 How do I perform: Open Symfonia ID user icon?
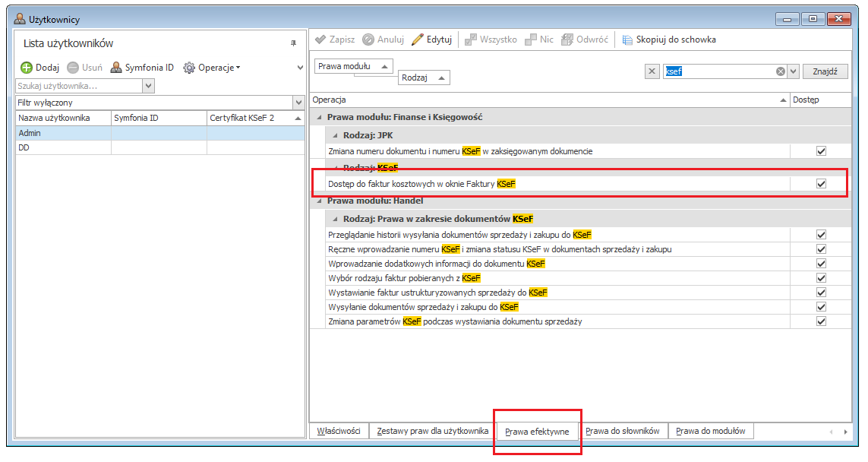click(x=116, y=68)
